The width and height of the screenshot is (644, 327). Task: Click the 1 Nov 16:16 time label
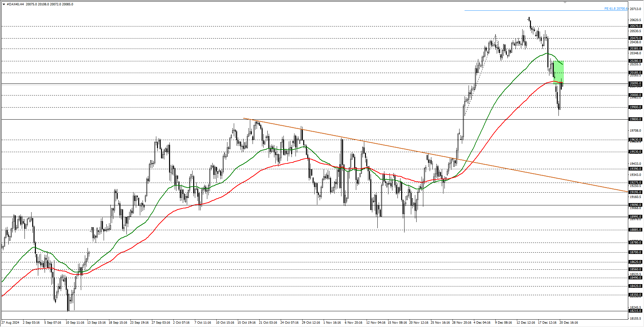[332, 323]
